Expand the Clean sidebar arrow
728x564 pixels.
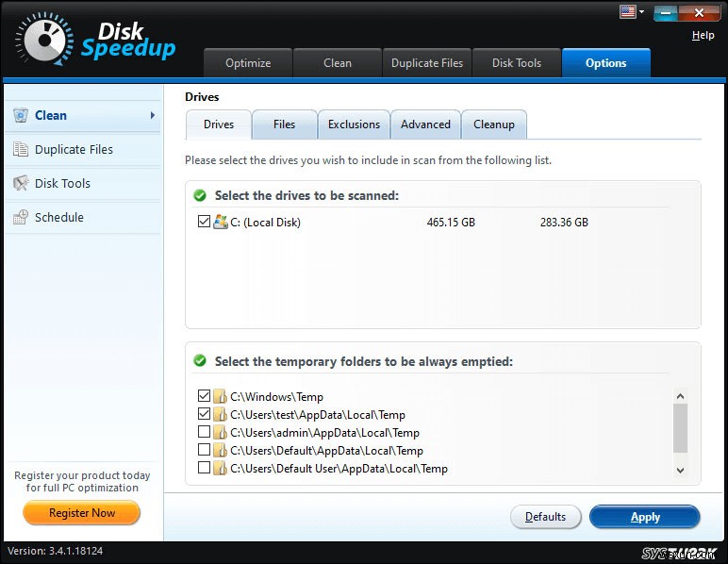point(152,115)
